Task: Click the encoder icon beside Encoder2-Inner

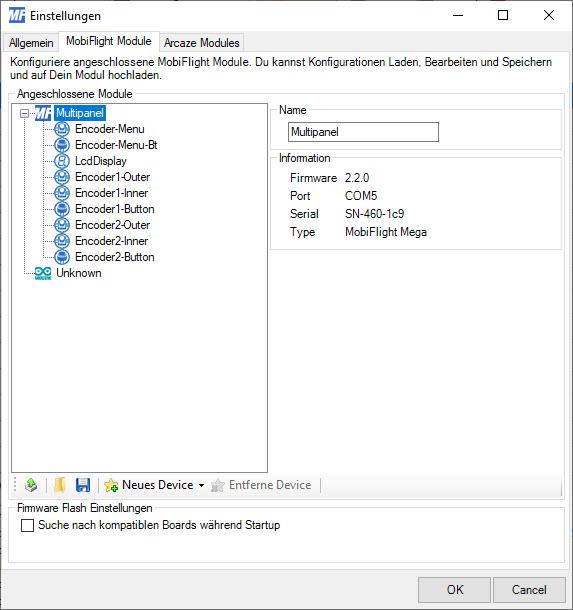Action: pos(61,241)
